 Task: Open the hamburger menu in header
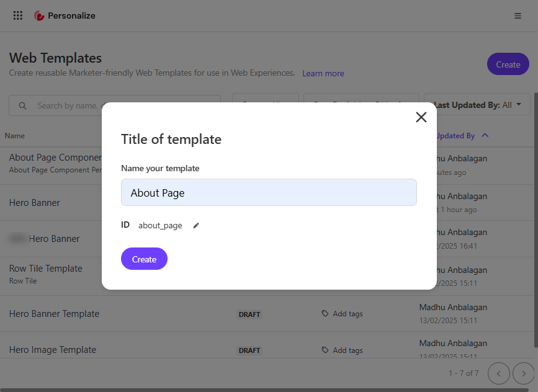pos(518,16)
